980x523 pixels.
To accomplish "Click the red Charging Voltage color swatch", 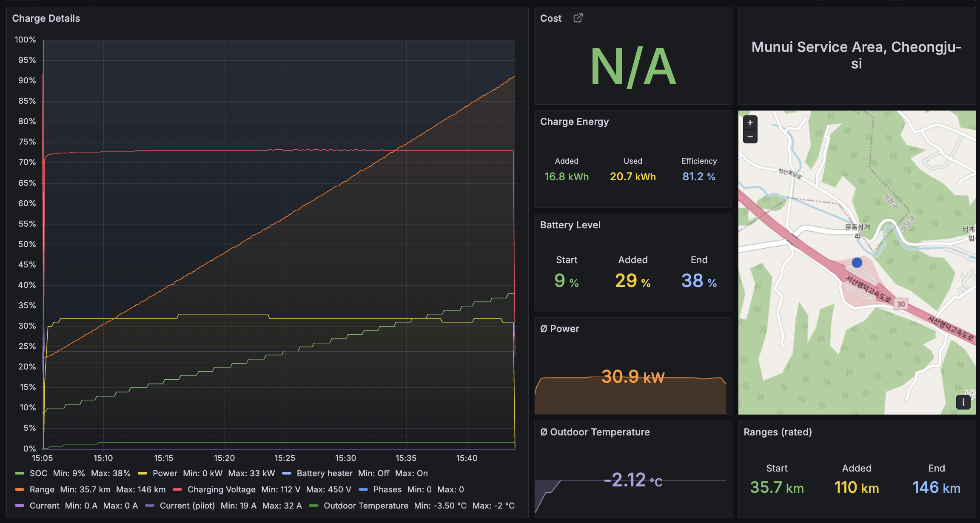I will click(177, 489).
